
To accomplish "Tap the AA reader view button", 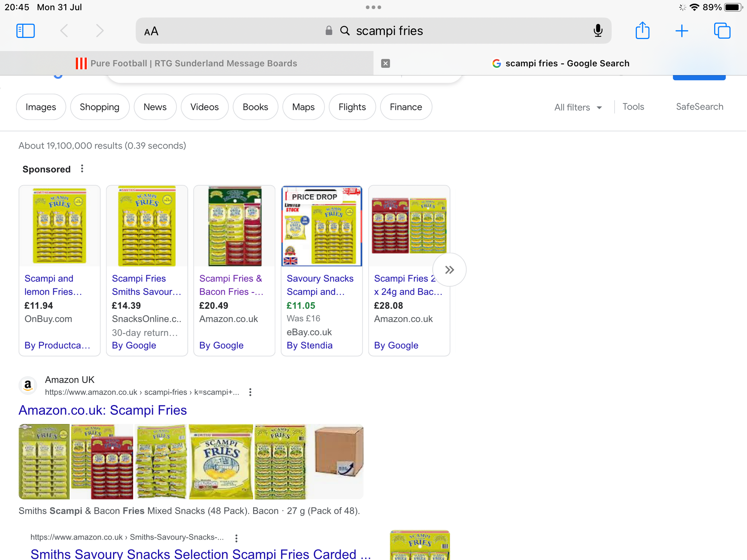I will [x=151, y=31].
